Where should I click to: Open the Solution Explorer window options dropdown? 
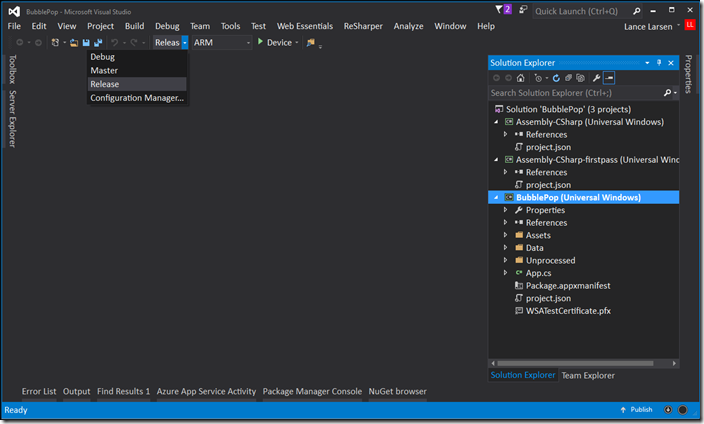(647, 63)
